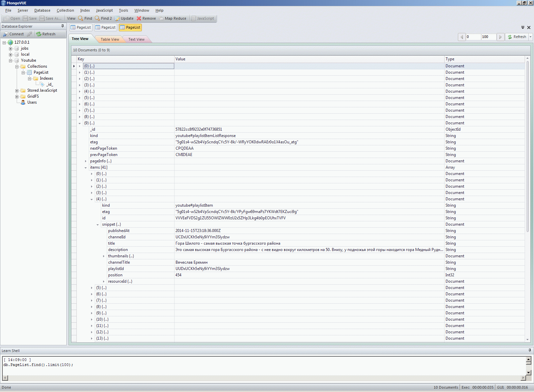This screenshot has width=534, height=392.
Task: Collapse the Youtube database node
Action: [x=11, y=61]
